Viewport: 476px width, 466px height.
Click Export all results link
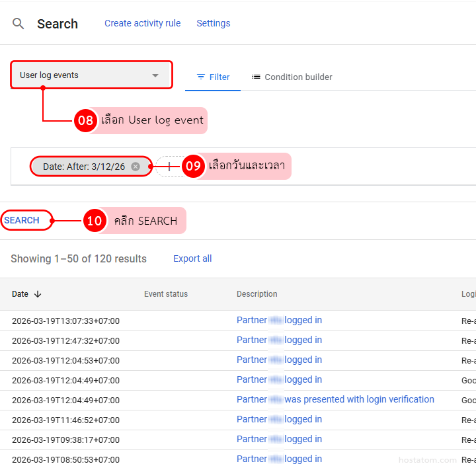(x=192, y=258)
